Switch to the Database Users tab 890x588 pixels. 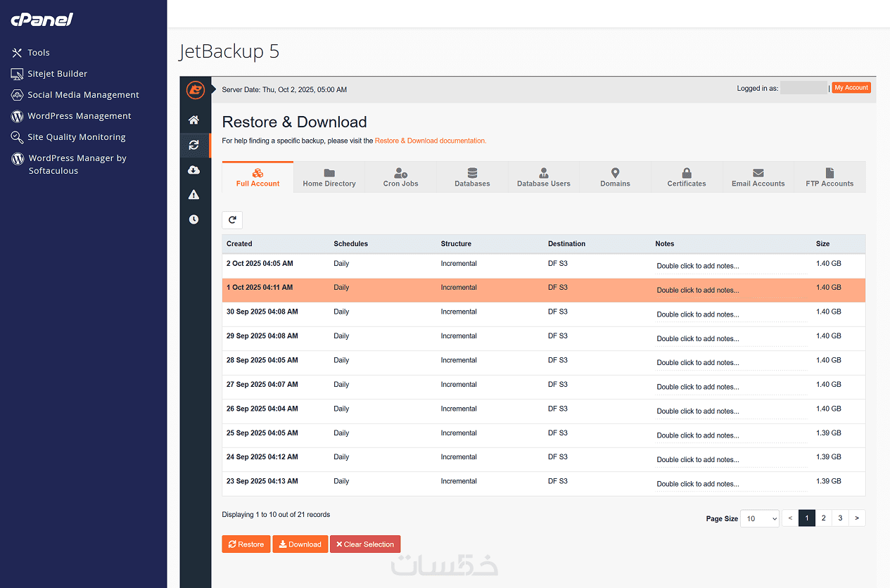(544, 177)
